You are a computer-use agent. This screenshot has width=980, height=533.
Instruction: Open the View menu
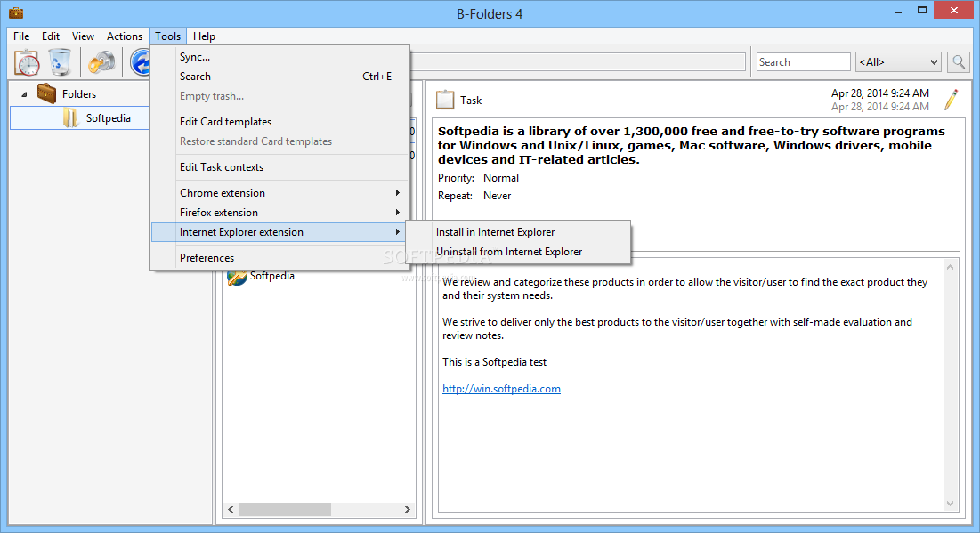click(x=83, y=36)
